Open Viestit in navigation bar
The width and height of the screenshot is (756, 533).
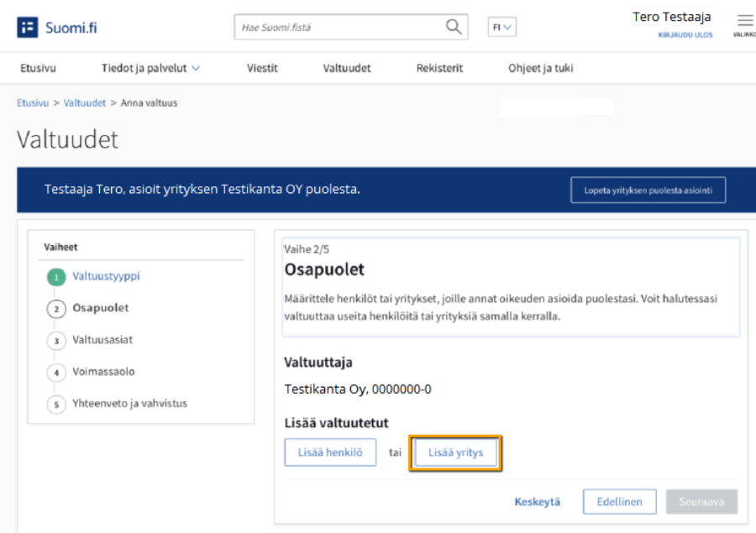pos(262,68)
